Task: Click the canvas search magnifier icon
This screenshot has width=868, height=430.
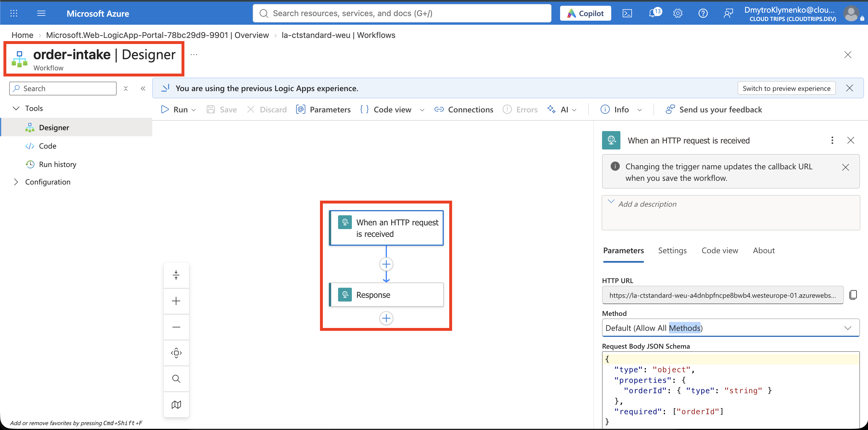Action: (x=176, y=379)
